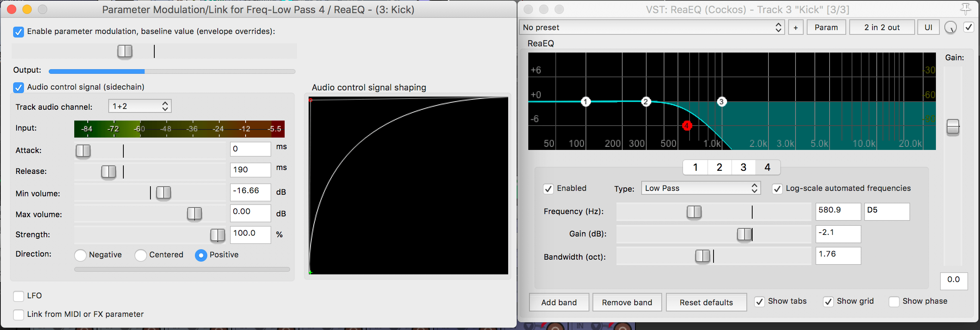This screenshot has height=330, width=980.
Task: Toggle Log-scale automated frequencies
Action: (777, 189)
